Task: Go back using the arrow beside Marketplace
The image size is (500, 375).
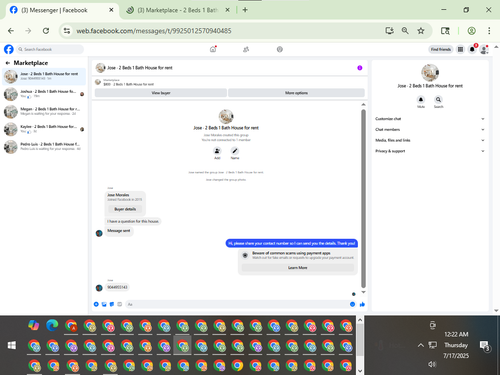Action: 8,63
